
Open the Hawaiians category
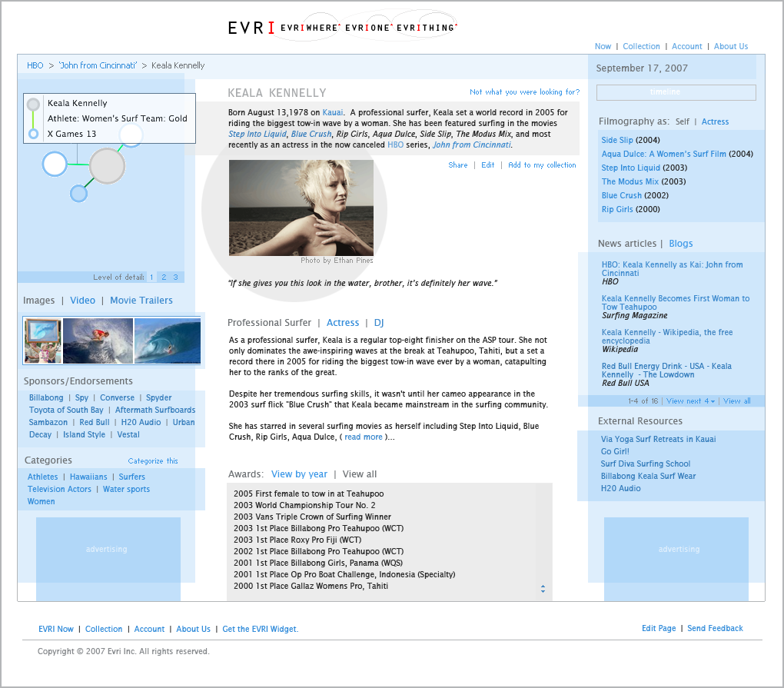coord(88,477)
